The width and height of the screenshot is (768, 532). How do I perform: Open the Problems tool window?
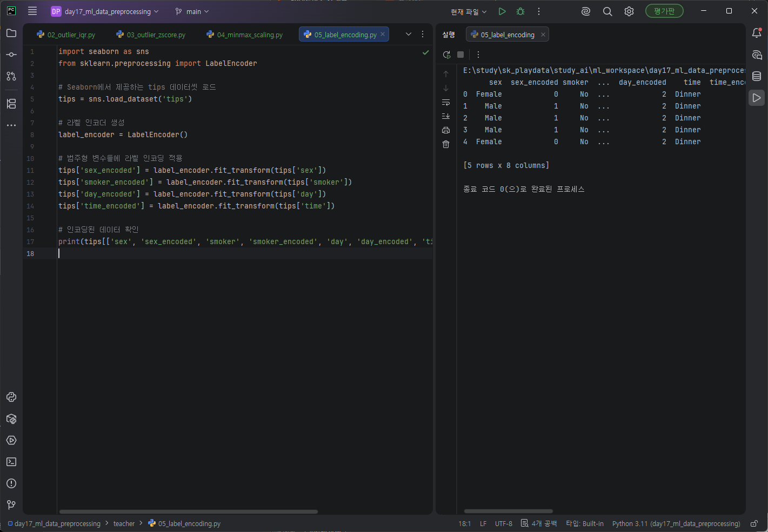[11, 483]
